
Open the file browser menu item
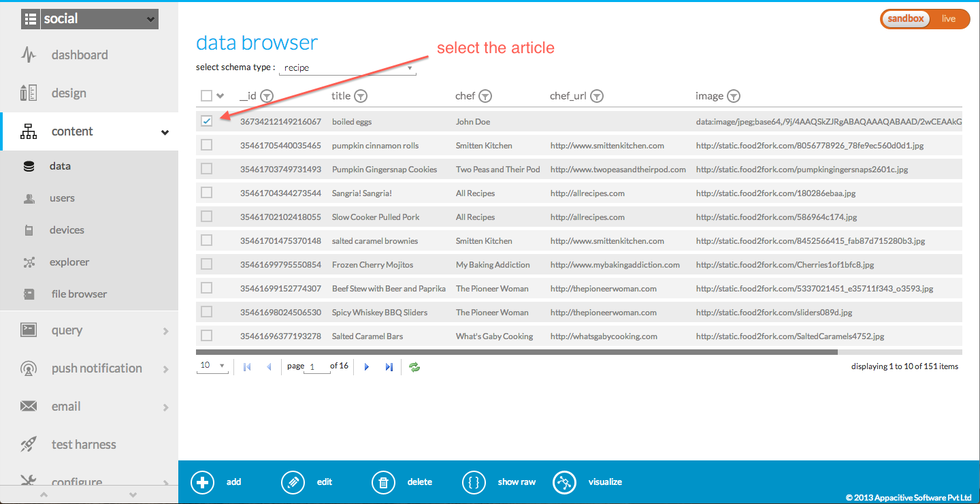(x=79, y=294)
